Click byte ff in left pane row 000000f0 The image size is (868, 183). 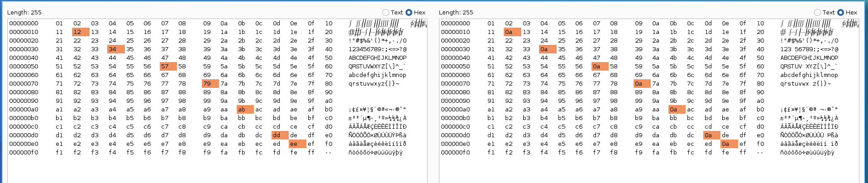coord(311,153)
